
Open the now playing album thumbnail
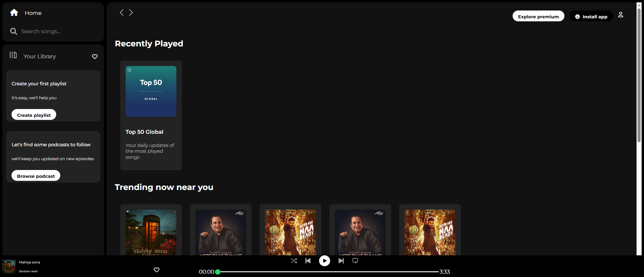click(x=9, y=267)
